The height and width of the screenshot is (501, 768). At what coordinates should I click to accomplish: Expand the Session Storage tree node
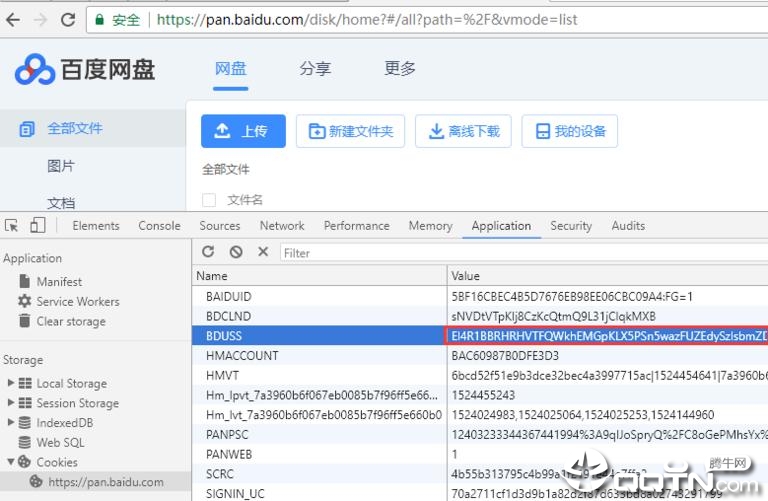point(11,402)
